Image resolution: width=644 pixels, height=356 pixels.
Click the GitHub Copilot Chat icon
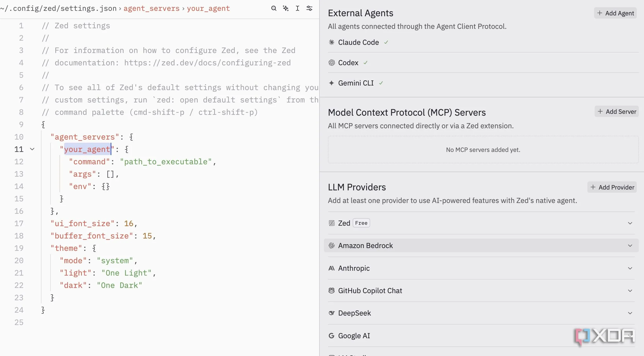[x=331, y=291]
